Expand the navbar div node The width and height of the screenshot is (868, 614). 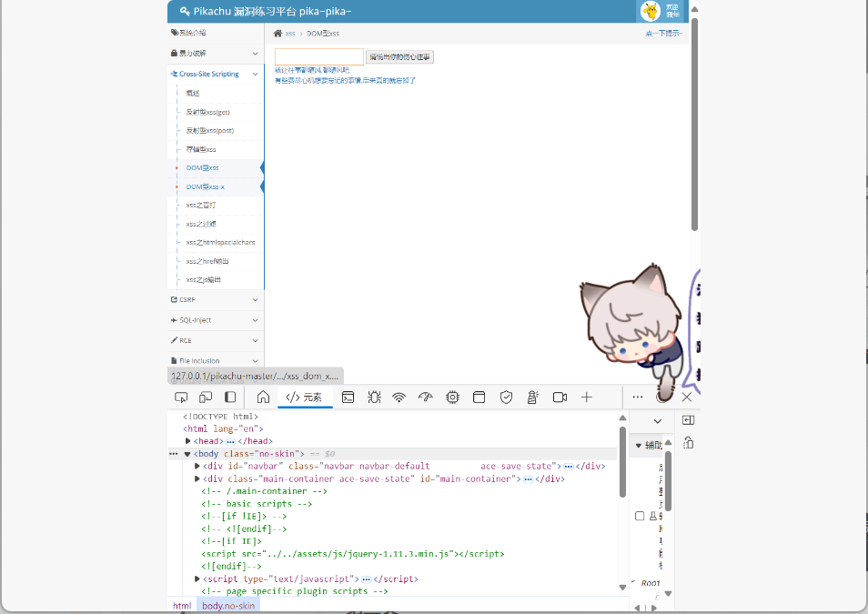coord(197,466)
